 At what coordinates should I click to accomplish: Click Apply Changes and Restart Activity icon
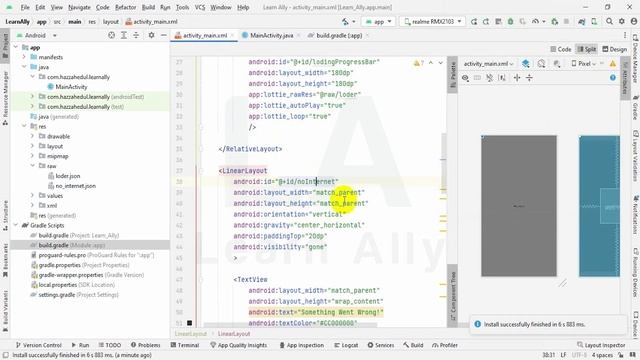(486, 22)
